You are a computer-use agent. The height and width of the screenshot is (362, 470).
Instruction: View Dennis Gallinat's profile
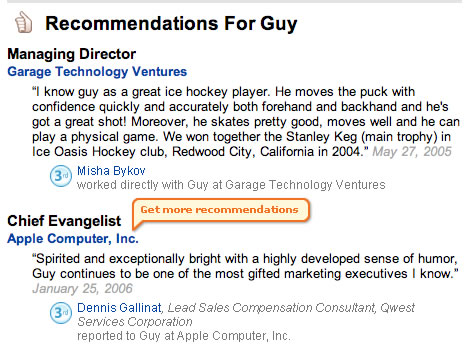(119, 307)
